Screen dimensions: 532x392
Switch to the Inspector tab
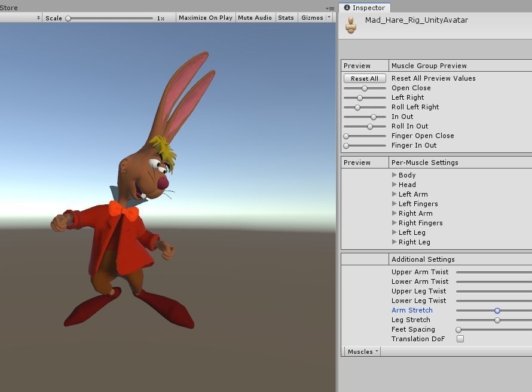pyautogui.click(x=365, y=8)
